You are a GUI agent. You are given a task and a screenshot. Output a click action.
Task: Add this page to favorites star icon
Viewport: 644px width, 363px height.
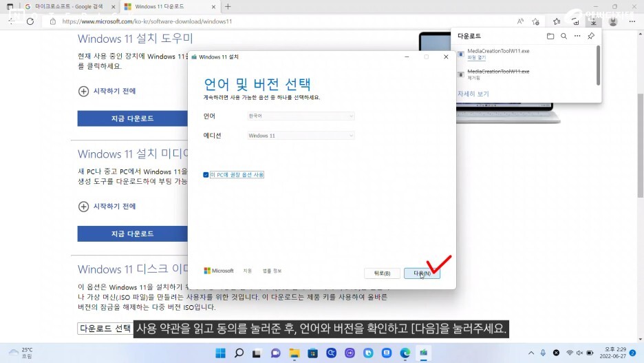(x=535, y=21)
